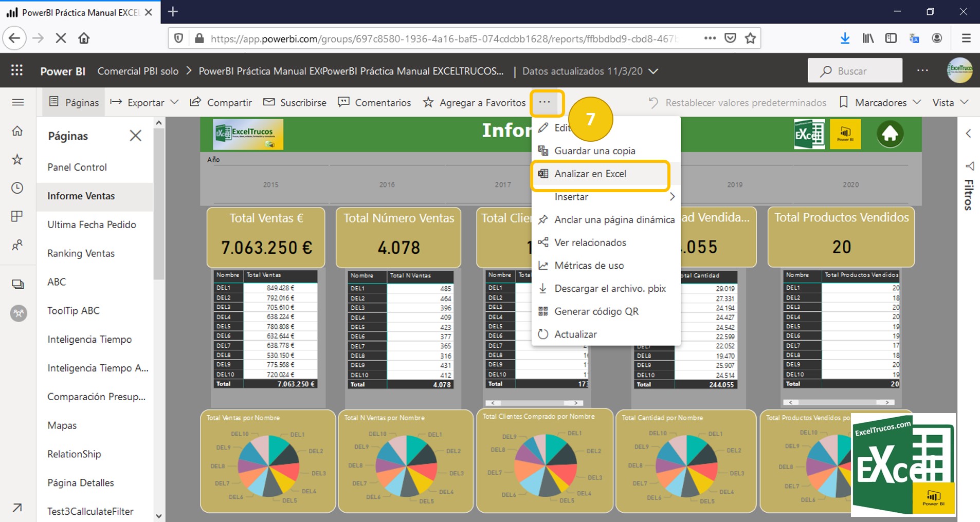The image size is (980, 522).
Task: Open the Insertar submenu arrow
Action: pyautogui.click(x=673, y=196)
